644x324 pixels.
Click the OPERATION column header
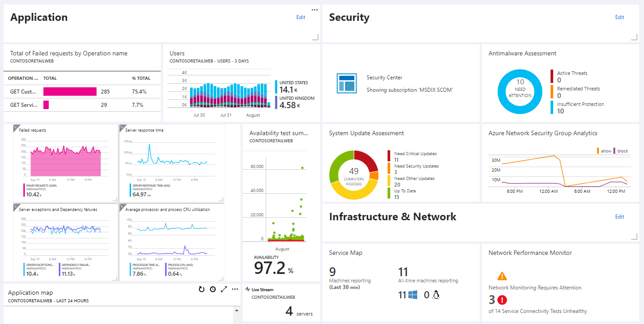23,78
